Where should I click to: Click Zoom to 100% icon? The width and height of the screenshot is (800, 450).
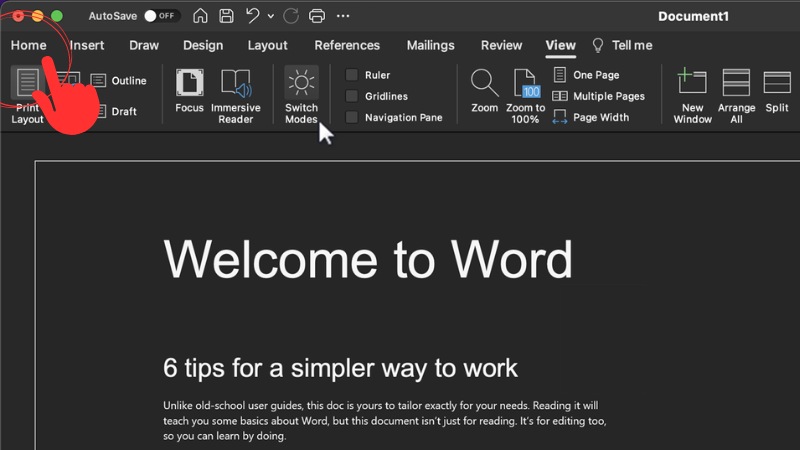[526, 83]
